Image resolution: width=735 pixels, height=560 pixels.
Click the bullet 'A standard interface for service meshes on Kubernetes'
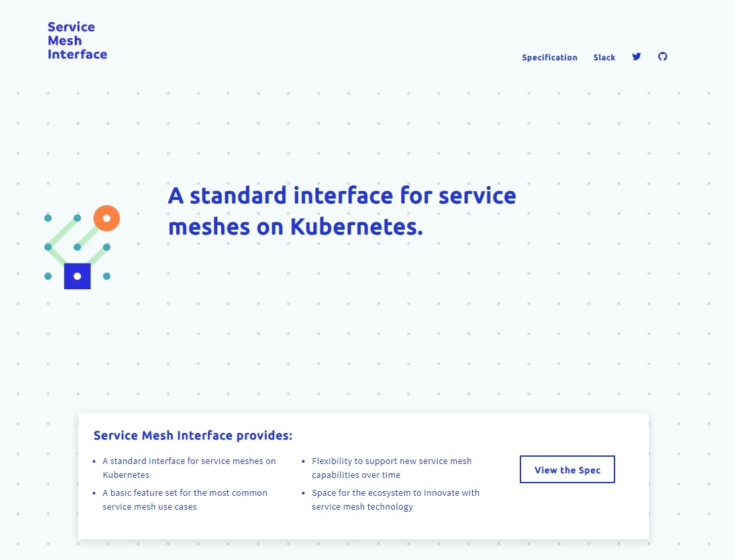(189, 468)
